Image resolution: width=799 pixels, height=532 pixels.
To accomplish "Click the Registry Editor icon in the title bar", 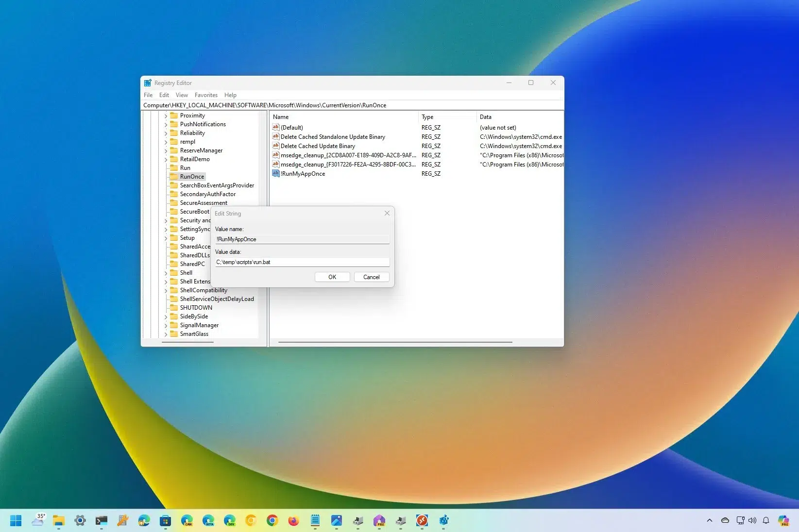I will click(147, 83).
